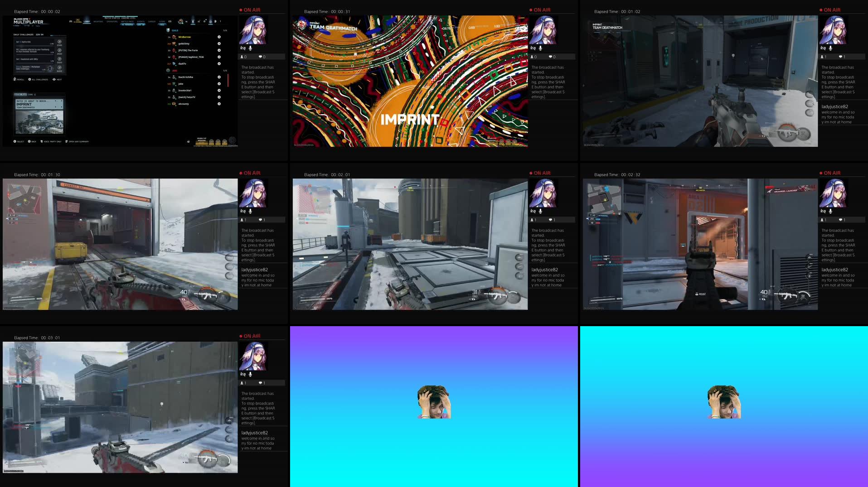The width and height of the screenshot is (868, 487).
Task: Toggle camera-off icon in the 00:01:02 frame
Action: click(x=823, y=48)
